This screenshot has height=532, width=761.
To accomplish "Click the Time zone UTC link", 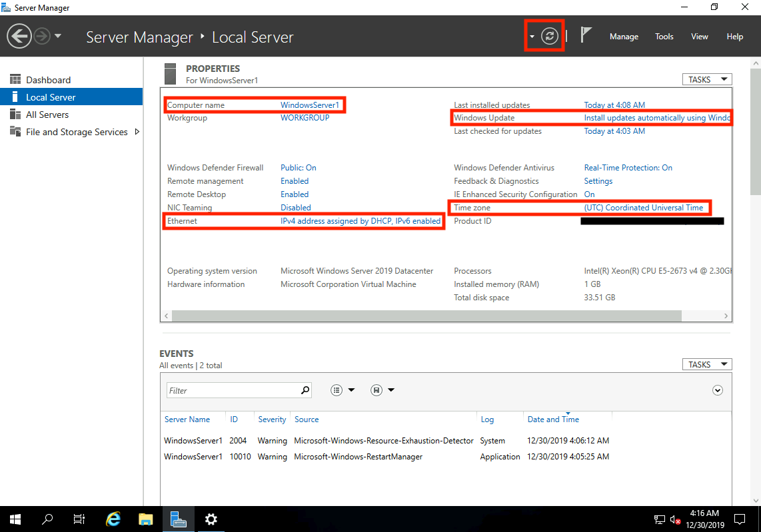I will [x=643, y=208].
